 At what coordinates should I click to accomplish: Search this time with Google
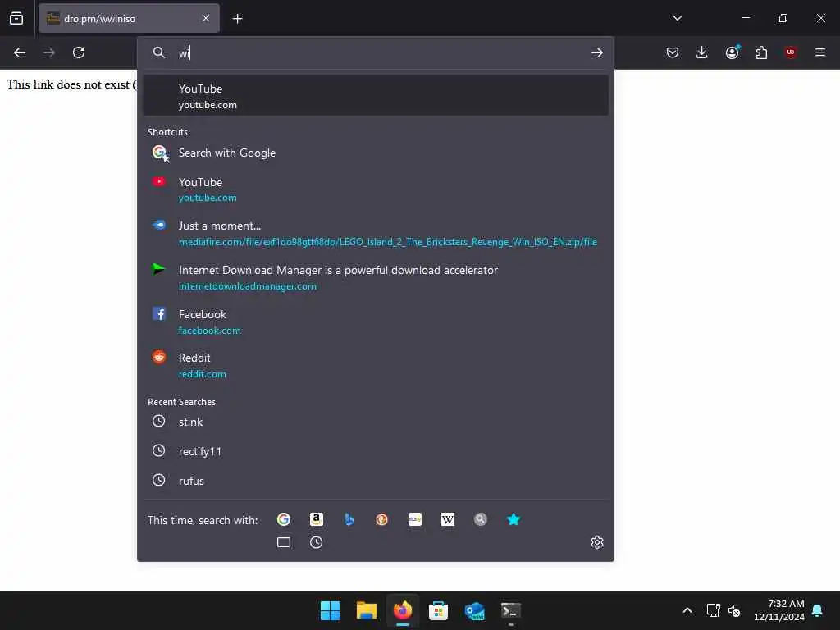tap(284, 519)
